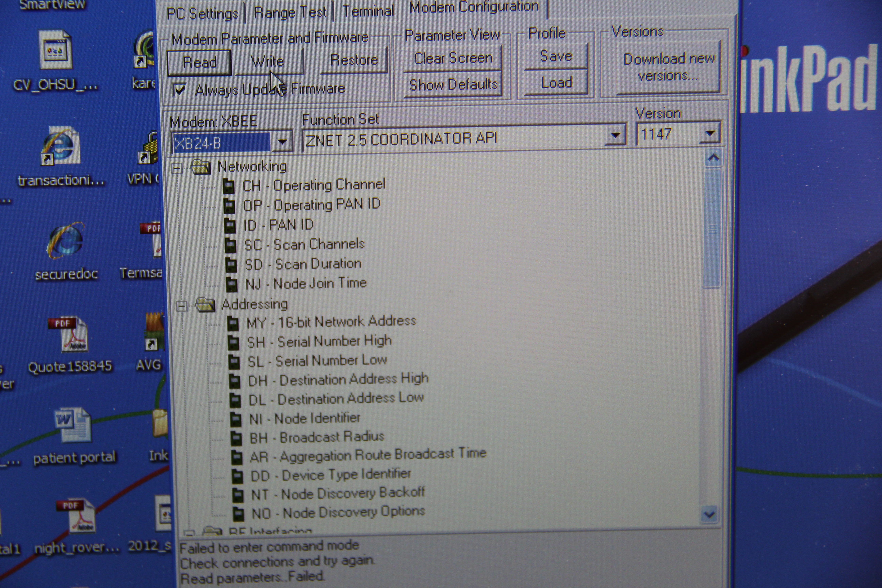Click the NJ Node Join Time icon
The width and height of the screenshot is (882, 588).
pyautogui.click(x=232, y=284)
